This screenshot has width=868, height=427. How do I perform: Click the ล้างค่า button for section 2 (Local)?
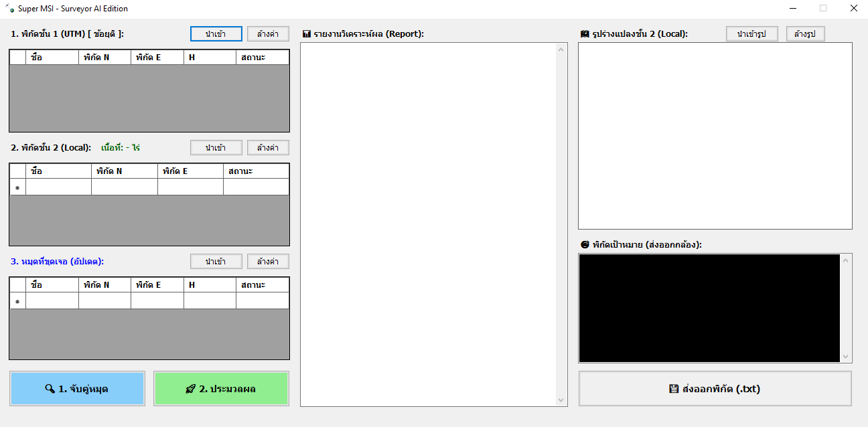tap(268, 147)
